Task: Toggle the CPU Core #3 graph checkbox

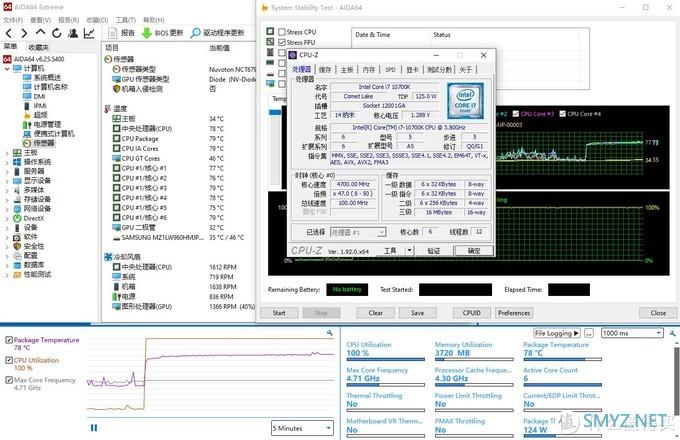Action: coord(516,114)
